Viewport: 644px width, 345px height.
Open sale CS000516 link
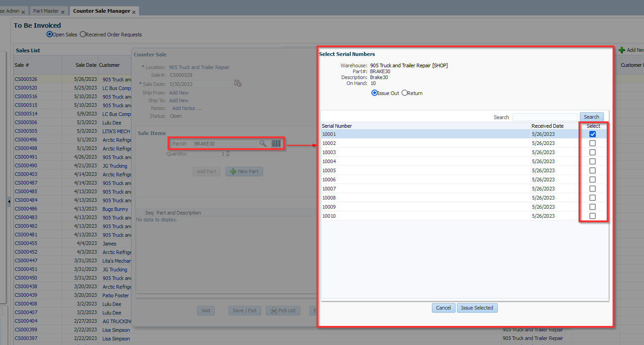pyautogui.click(x=26, y=96)
